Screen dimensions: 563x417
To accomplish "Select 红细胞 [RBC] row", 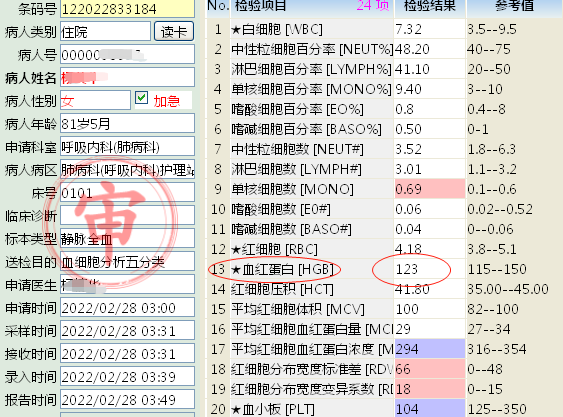I will pos(384,249).
